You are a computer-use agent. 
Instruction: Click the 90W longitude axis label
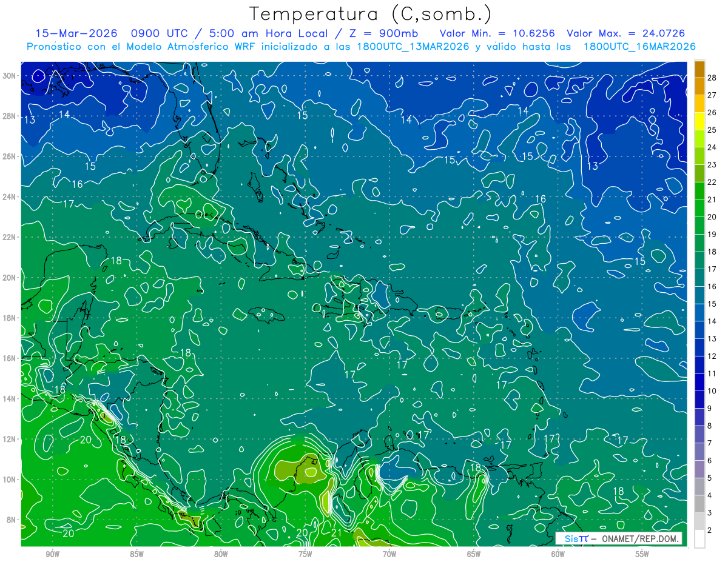click(52, 554)
